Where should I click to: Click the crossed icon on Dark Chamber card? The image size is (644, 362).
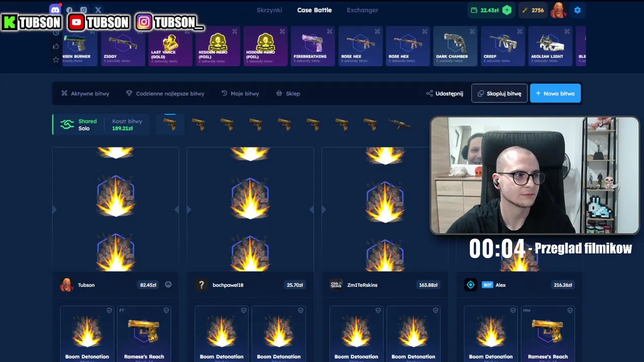click(x=472, y=31)
